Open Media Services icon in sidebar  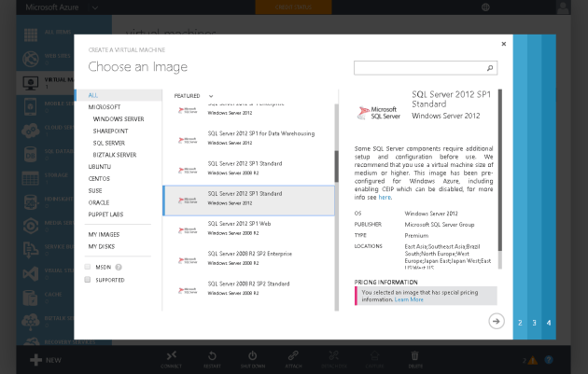(31, 226)
